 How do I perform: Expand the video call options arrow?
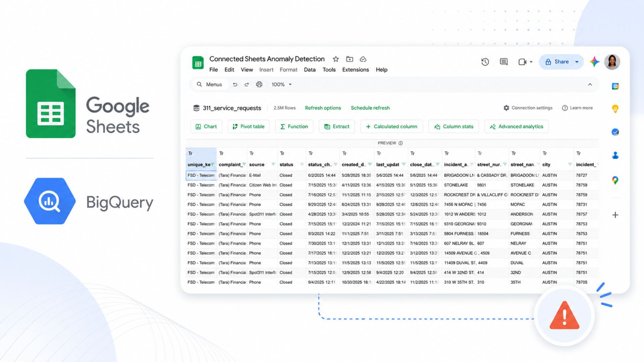tap(531, 62)
